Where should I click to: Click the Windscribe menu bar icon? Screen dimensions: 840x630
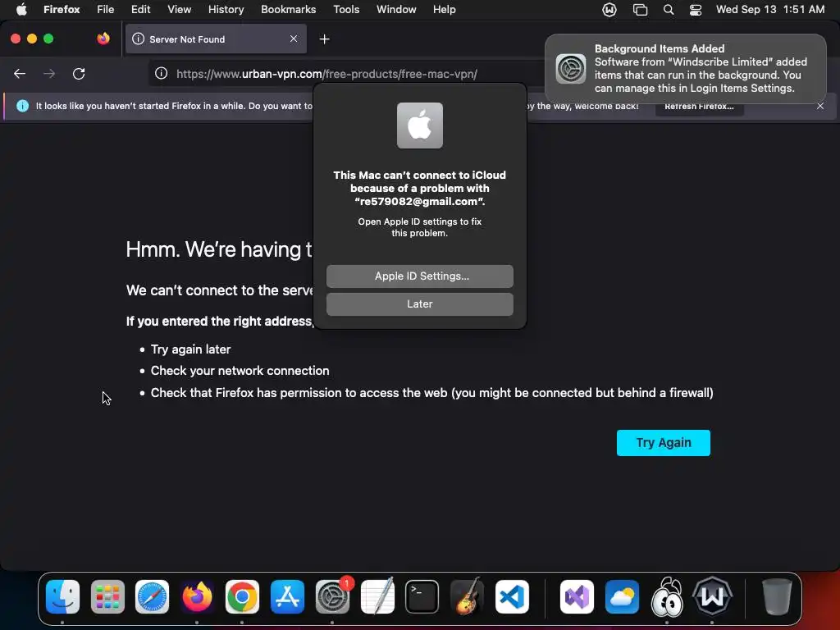[609, 10]
